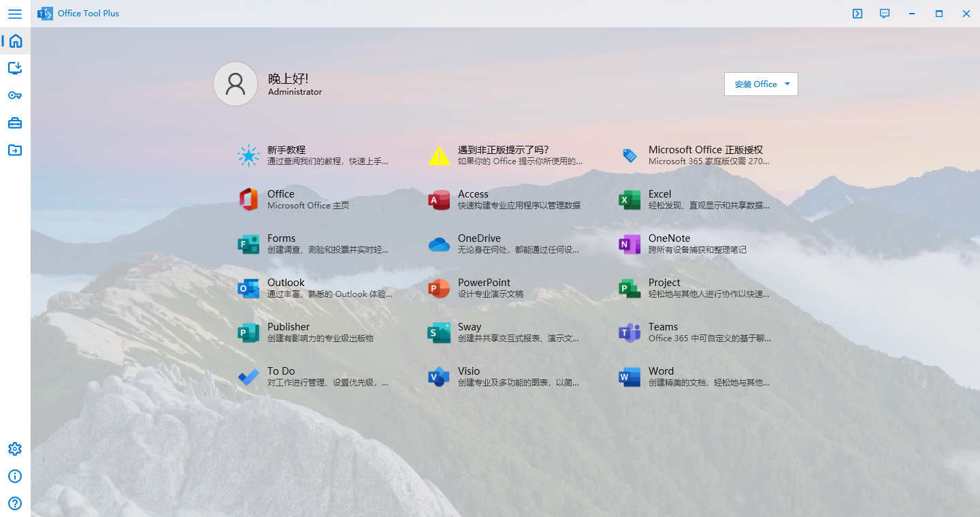This screenshot has width=980, height=517.
Task: Click the PowerPoint app icon
Action: coord(439,288)
